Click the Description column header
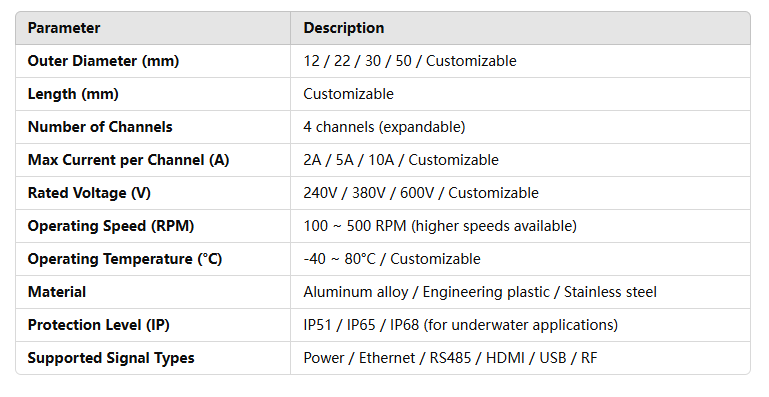The height and width of the screenshot is (397, 769). [343, 28]
